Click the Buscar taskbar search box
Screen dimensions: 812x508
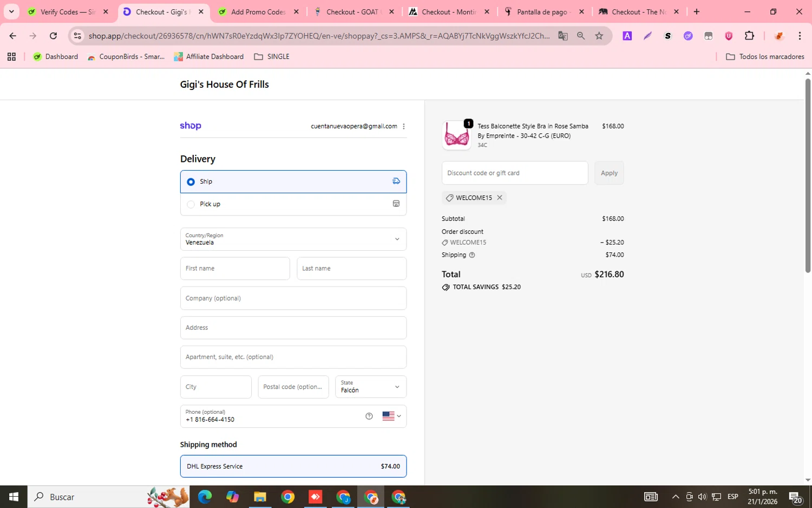click(x=108, y=497)
